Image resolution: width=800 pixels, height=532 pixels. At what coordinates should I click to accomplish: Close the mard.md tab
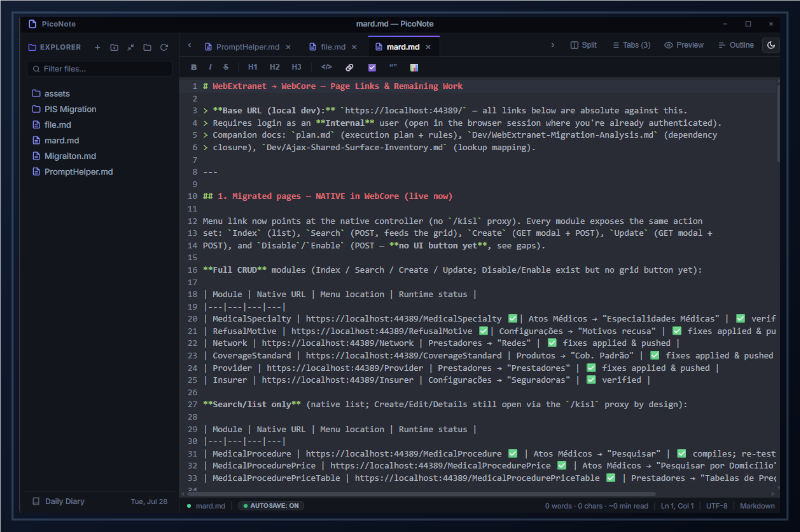(428, 47)
